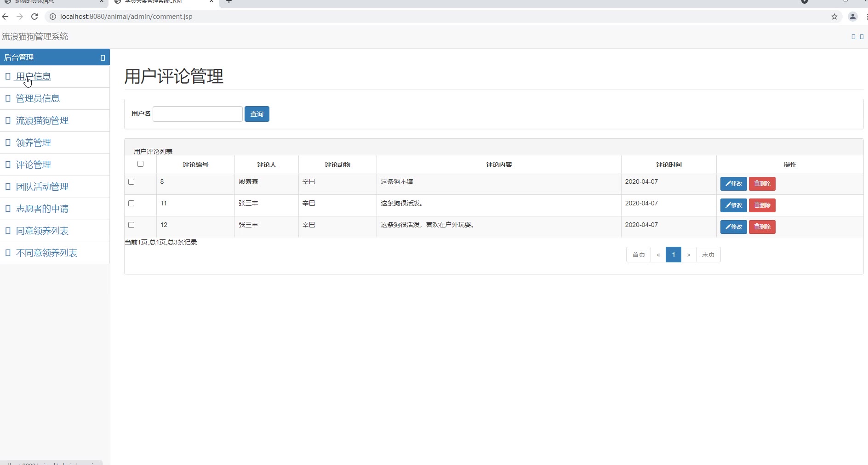The image size is (868, 465).
Task: Reload the page with the browser refresh icon
Action: (34, 17)
